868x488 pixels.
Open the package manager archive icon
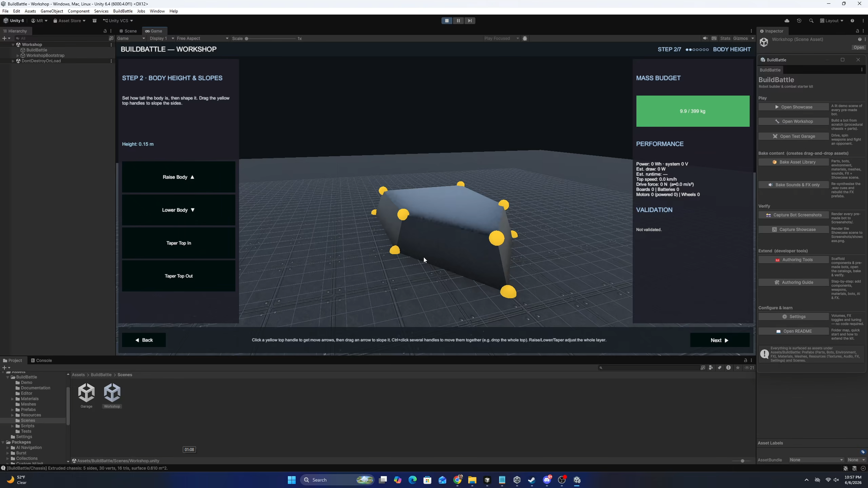(x=95, y=21)
